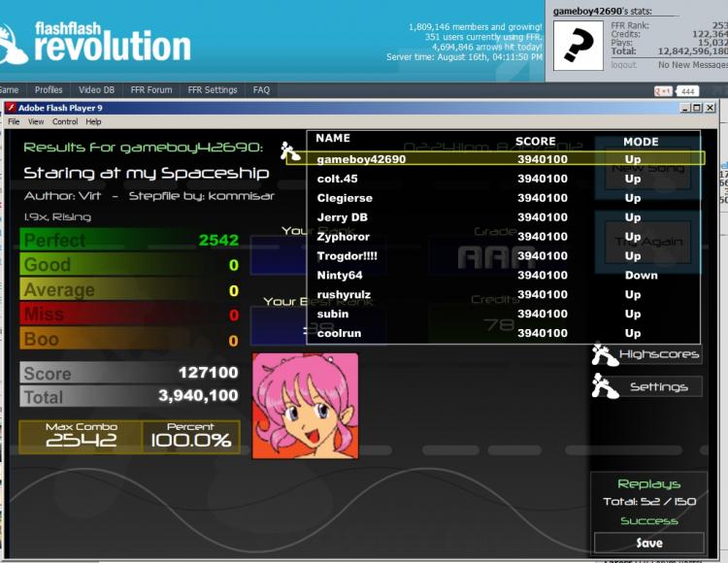
Task: Click the Down mode in Ninty64 row
Action: click(x=642, y=276)
